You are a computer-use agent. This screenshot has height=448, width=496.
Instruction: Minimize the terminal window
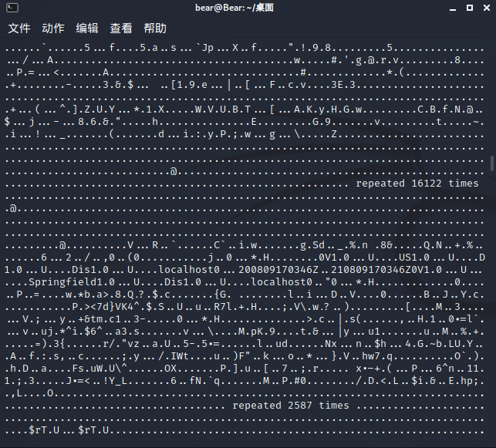(453, 8)
